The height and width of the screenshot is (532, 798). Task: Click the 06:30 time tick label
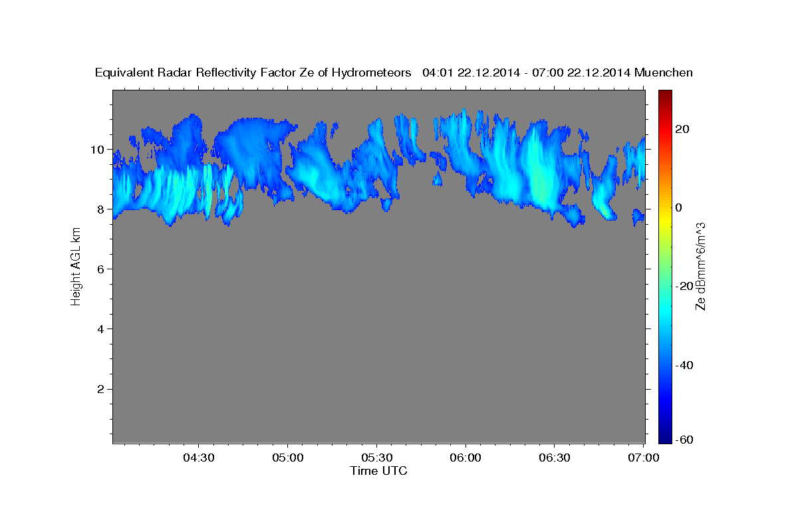tap(555, 458)
